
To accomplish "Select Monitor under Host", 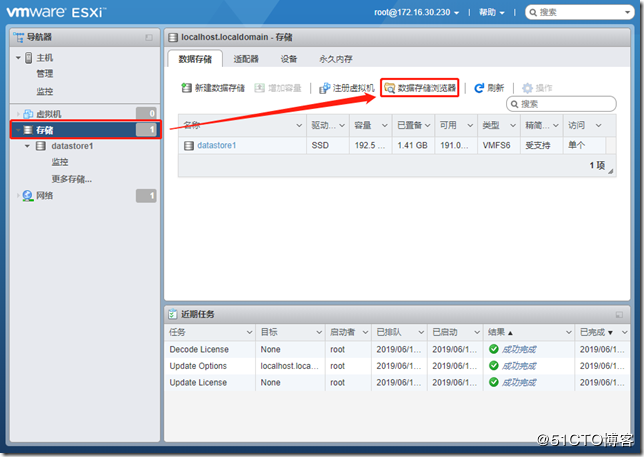I will 44,91.
